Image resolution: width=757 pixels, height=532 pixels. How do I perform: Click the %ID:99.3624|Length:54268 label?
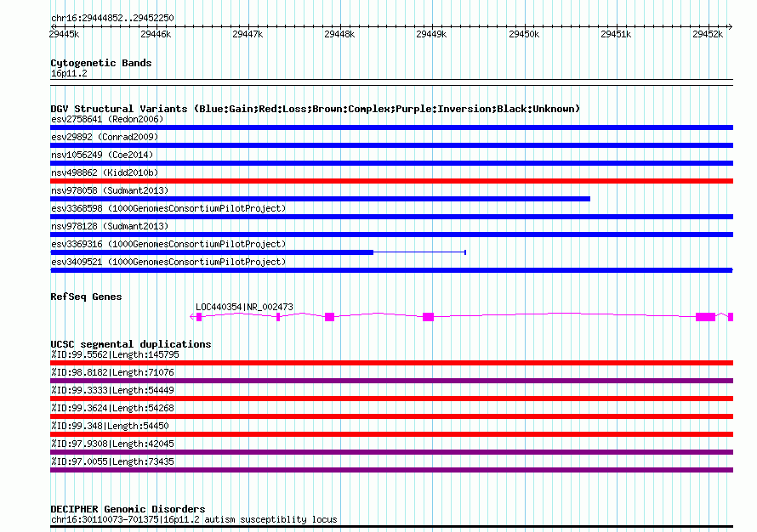(x=112, y=408)
